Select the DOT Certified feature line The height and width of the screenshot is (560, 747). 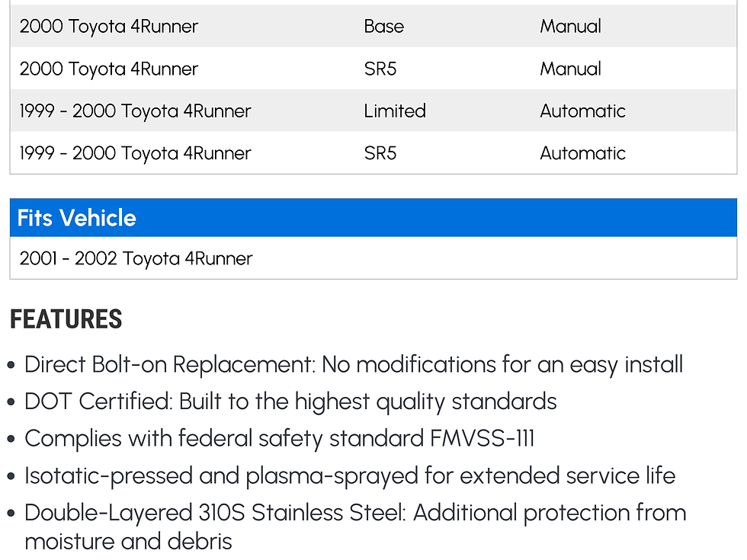pos(290,402)
